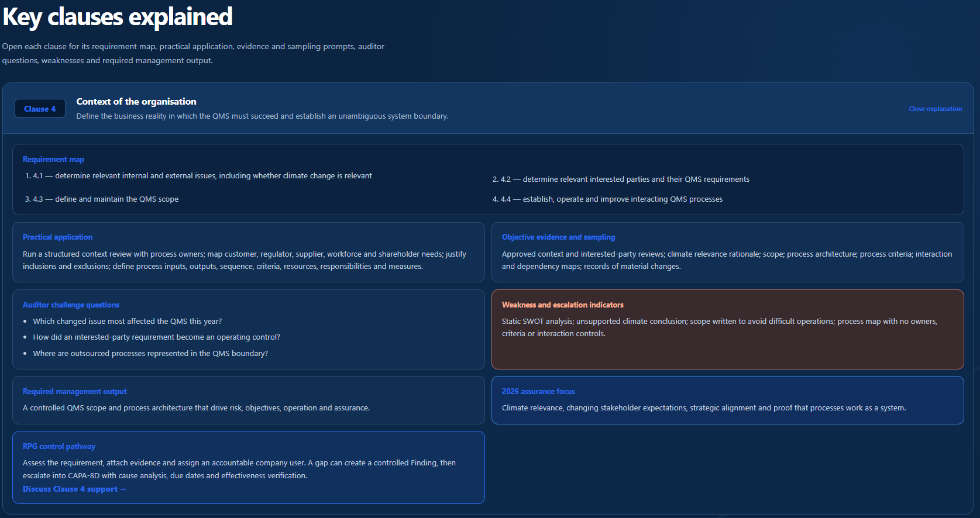Select the Static SWOT analysis weakness text

pyautogui.click(x=720, y=327)
